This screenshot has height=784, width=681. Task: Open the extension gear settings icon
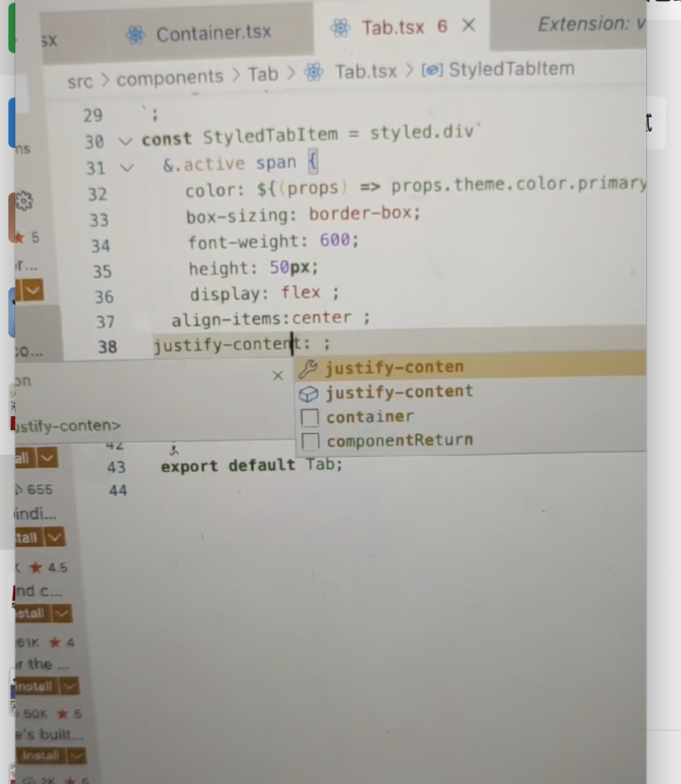click(x=24, y=200)
